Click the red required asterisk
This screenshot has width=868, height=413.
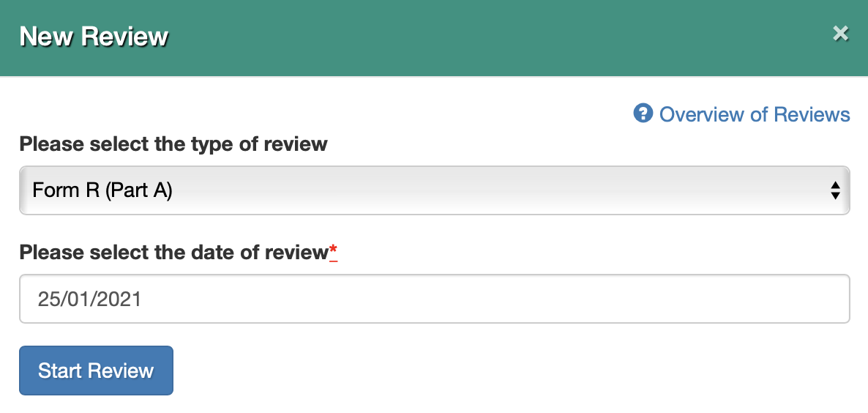333,251
